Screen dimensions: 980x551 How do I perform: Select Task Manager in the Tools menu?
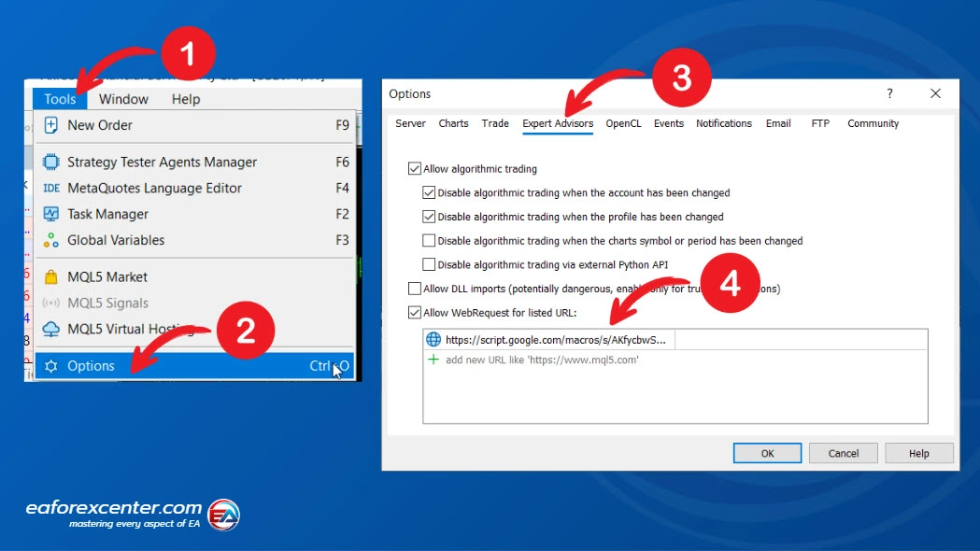(x=195, y=214)
